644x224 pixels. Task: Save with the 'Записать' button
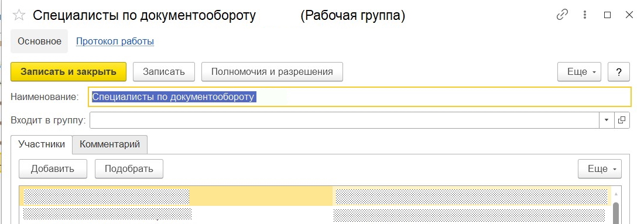(x=164, y=72)
